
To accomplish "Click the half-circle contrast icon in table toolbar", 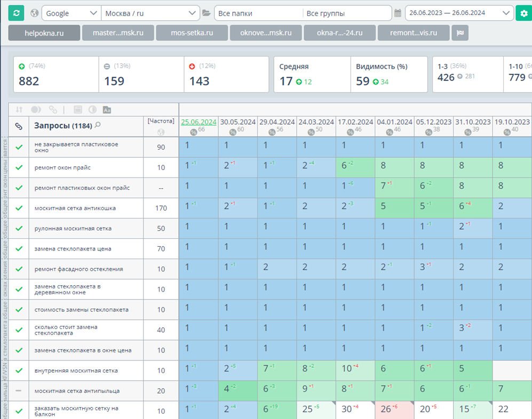I will [92, 109].
